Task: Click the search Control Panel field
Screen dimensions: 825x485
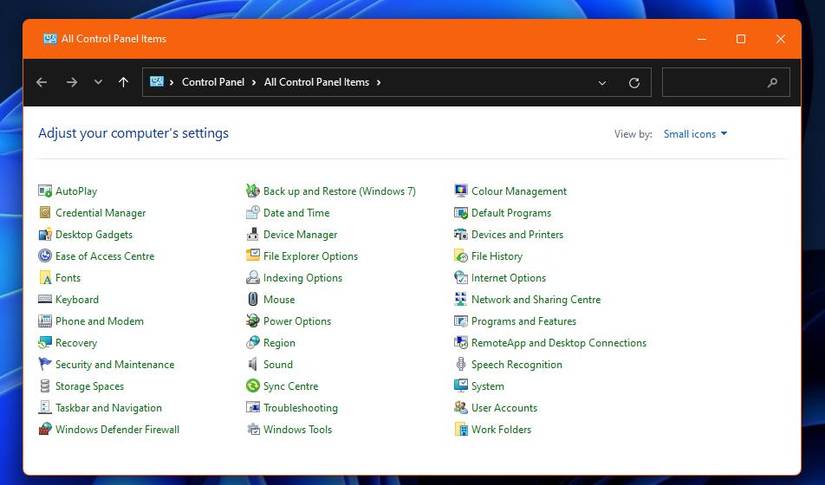Action: (726, 82)
